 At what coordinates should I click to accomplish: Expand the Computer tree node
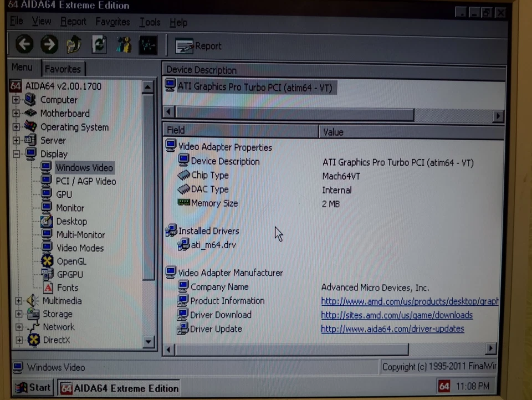click(x=16, y=100)
